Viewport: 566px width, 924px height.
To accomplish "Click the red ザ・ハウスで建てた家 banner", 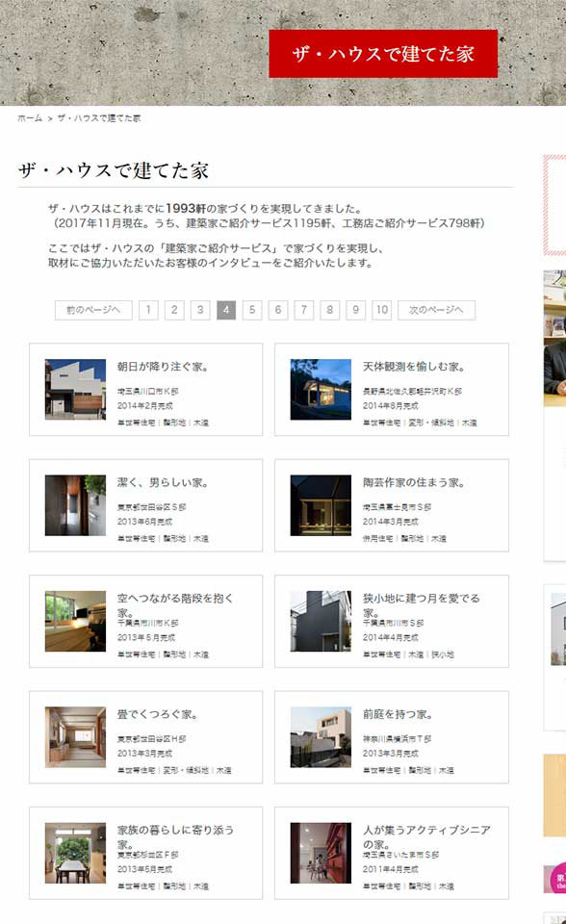I will pyautogui.click(x=383, y=54).
